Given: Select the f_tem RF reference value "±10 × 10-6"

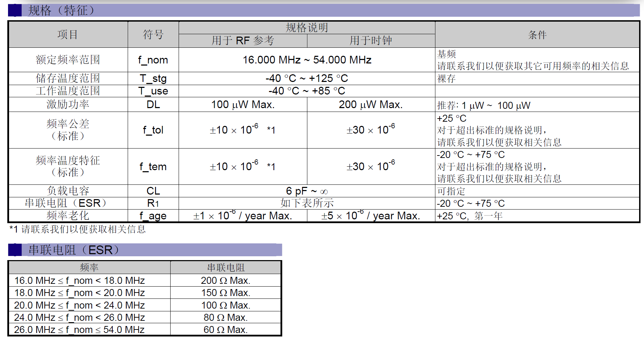Looking at the screenshot, I should pos(234,166).
